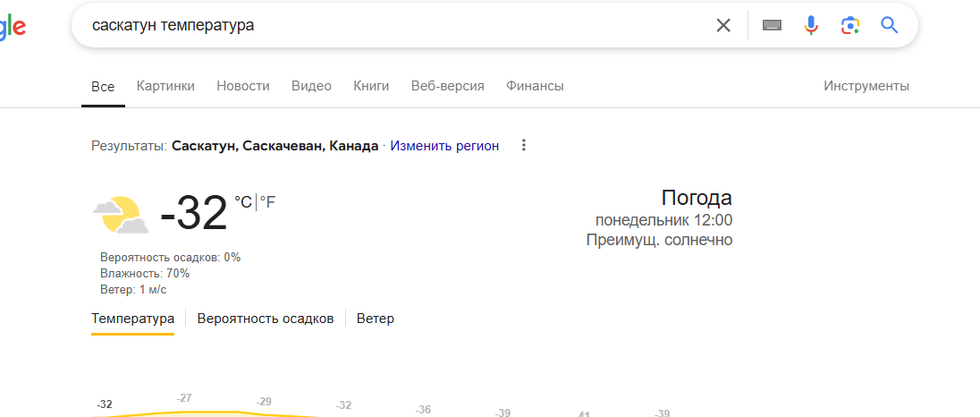Select the -27 point on temperature graph
Viewport: 980px width, 417px height.
click(185, 399)
